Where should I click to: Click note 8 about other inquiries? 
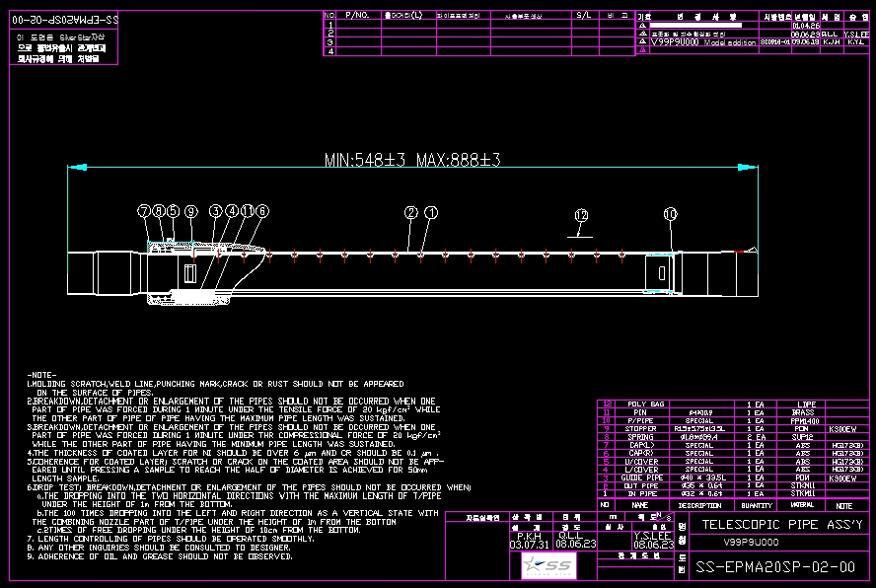click(x=159, y=548)
